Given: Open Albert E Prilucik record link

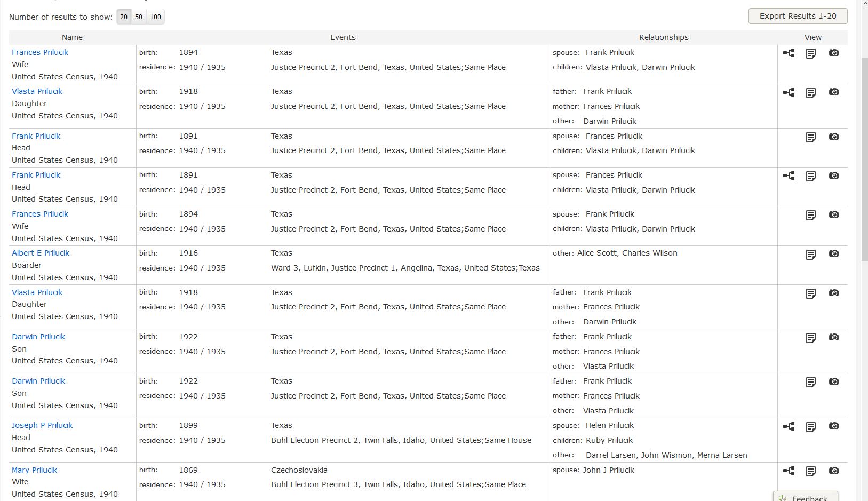Looking at the screenshot, I should 41,253.
